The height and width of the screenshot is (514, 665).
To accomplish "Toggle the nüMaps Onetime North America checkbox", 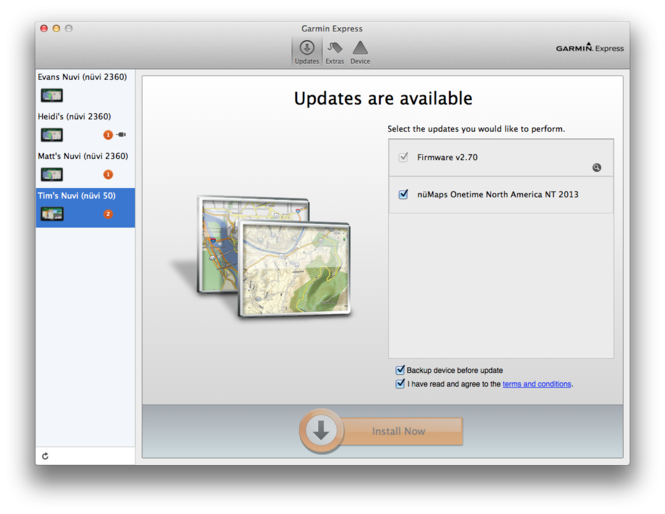I will click(x=403, y=194).
